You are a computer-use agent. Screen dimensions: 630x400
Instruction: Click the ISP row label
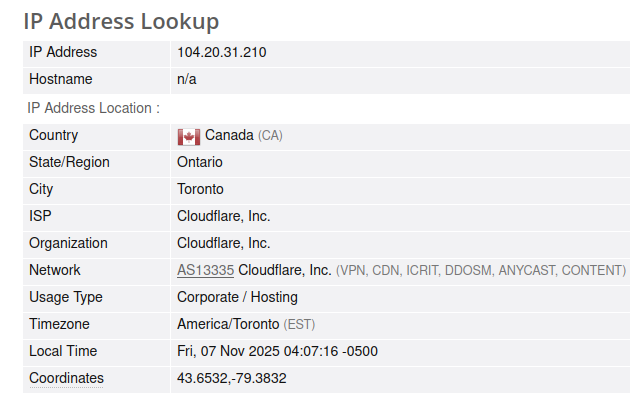pos(40,216)
